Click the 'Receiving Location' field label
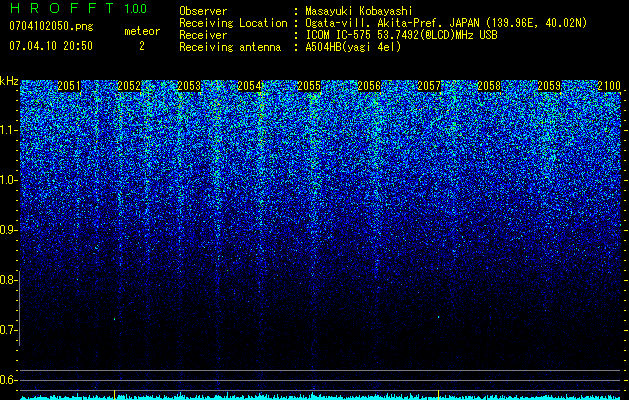This screenshot has width=629, height=400. [233, 23]
